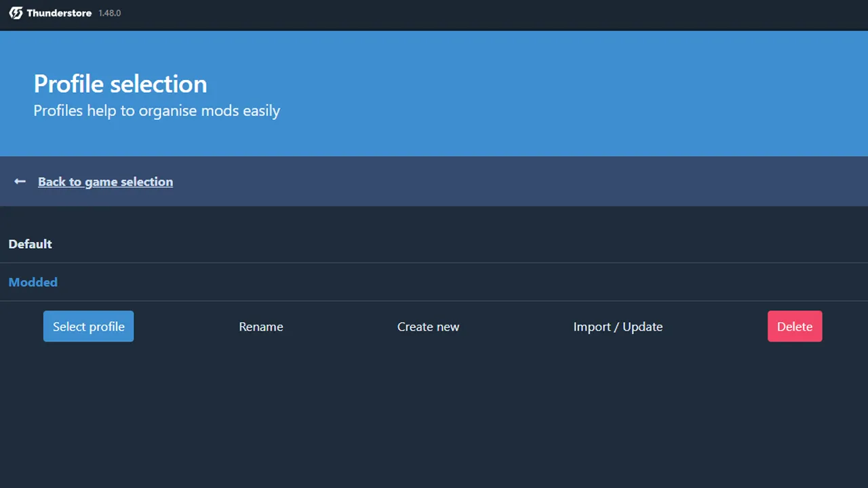The image size is (868, 488).
Task: Click the version number 1.48.0
Action: (110, 13)
